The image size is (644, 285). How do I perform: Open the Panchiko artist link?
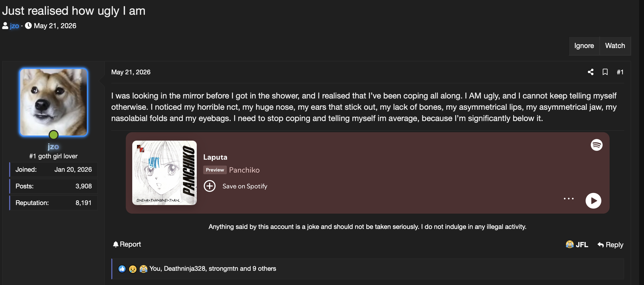[x=244, y=170]
